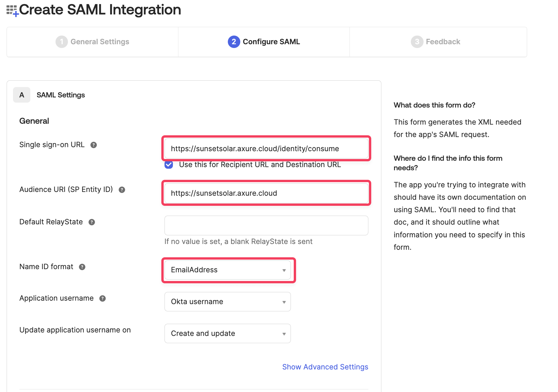Open help tooltip for Audience URI
The image size is (558, 392).
122,190
